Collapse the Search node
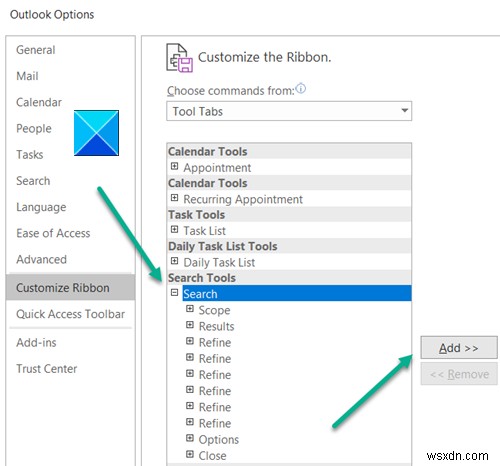Viewport: 500px width, 466px height. click(x=174, y=293)
